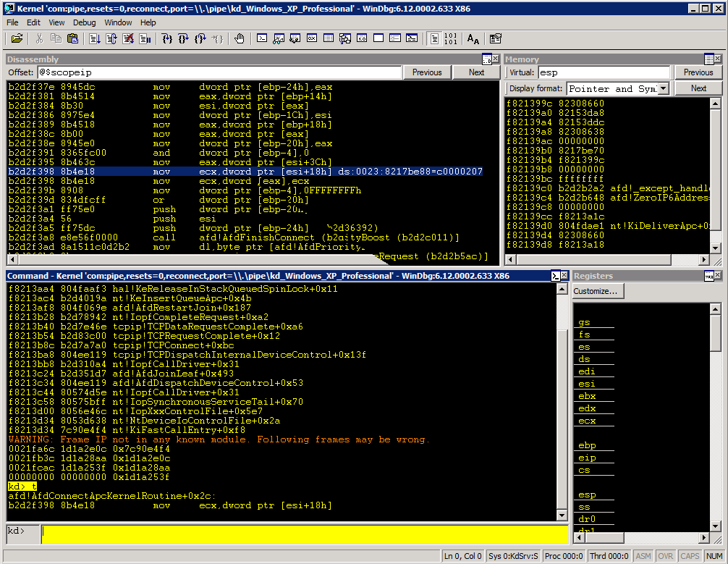728x564 pixels.
Task: Toggle Source mode off (101 icon)
Action: [x=450, y=38]
